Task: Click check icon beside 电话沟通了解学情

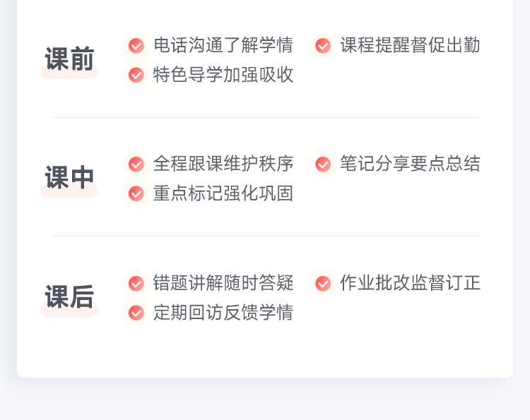Action: [136, 46]
